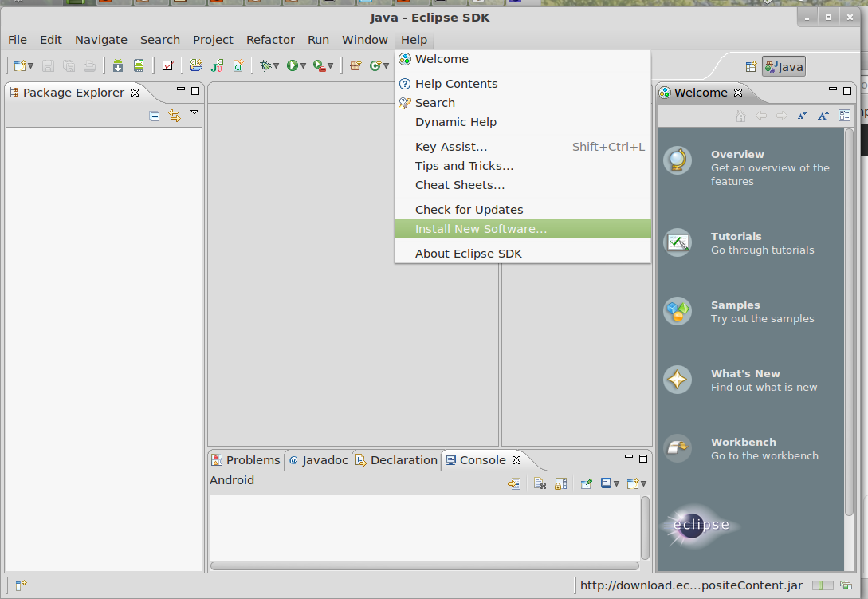
Task: Close the Console tab
Action: 516,460
